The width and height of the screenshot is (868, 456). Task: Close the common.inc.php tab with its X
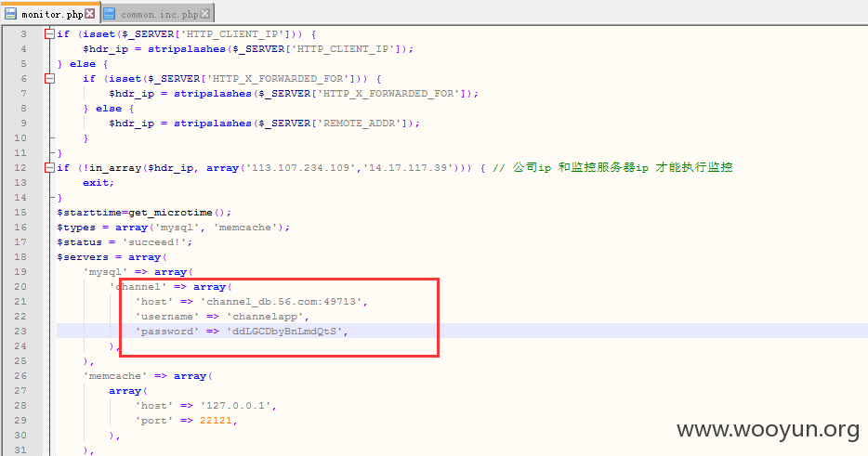pos(204,13)
